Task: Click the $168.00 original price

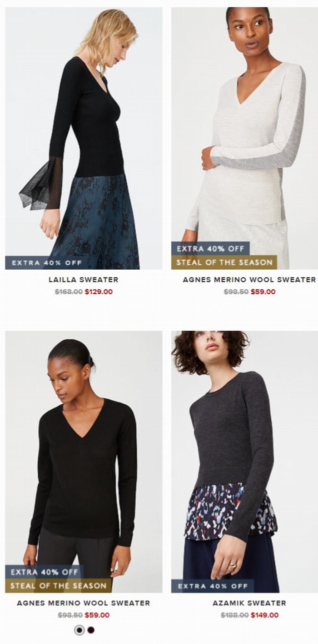Action: click(x=69, y=292)
